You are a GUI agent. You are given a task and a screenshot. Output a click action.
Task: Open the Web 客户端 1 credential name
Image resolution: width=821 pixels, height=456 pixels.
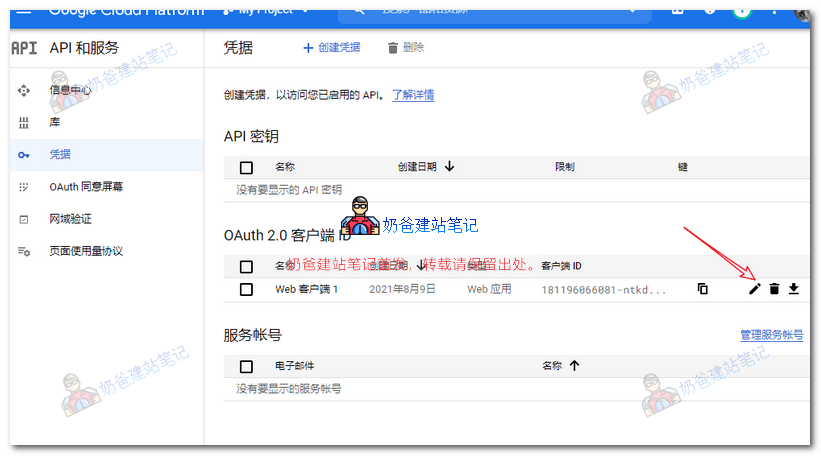pos(306,289)
